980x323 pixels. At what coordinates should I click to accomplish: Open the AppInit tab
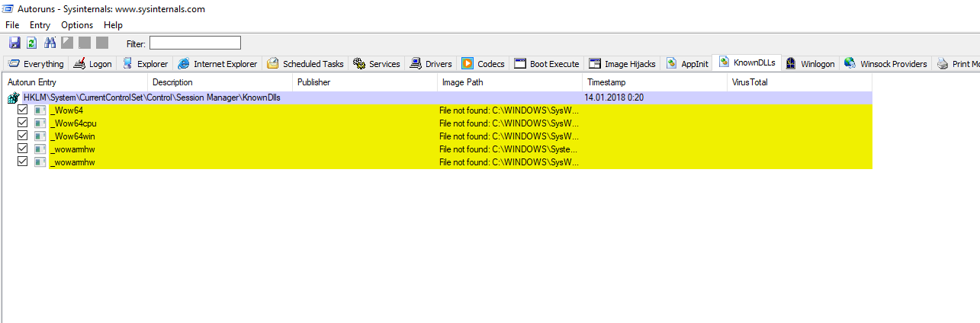(x=687, y=64)
